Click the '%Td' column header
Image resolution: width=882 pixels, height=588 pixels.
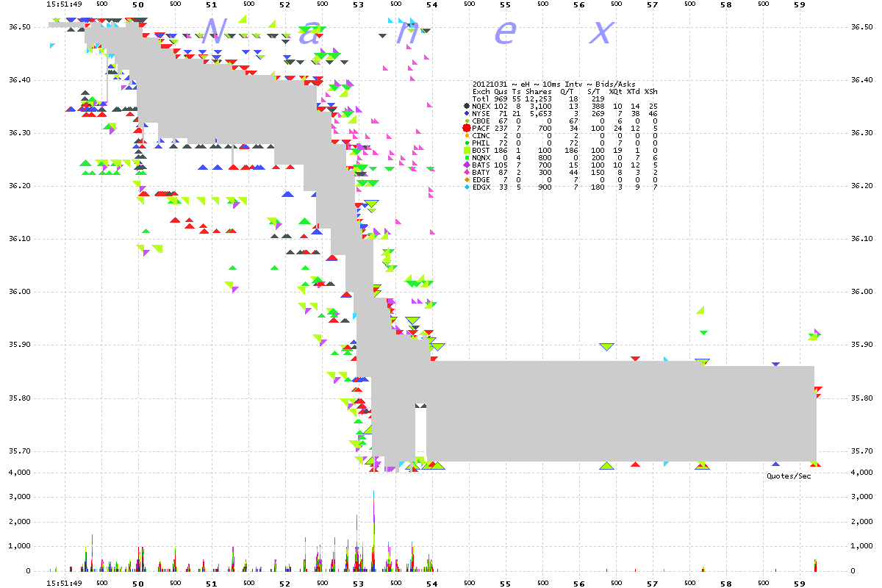point(634,92)
